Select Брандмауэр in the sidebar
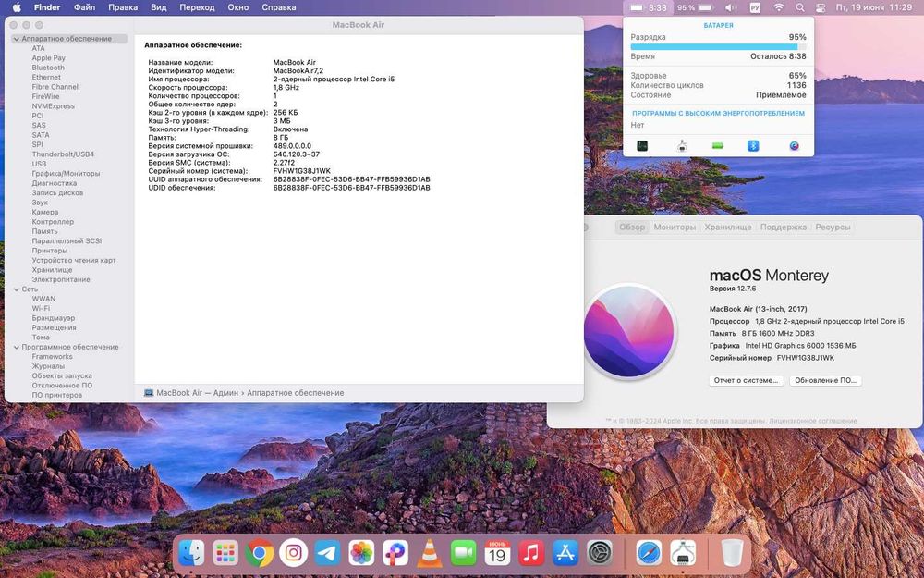 (54, 318)
